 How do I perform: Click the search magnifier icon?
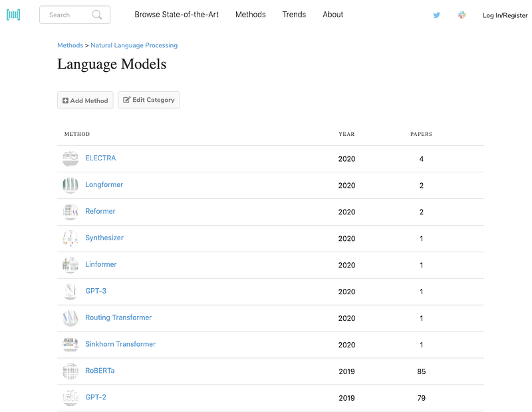click(97, 15)
